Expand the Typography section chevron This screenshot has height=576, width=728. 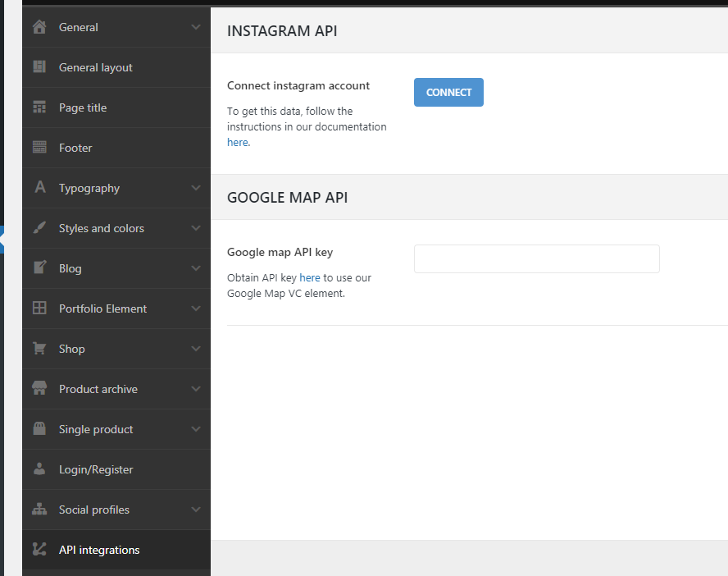coord(196,188)
